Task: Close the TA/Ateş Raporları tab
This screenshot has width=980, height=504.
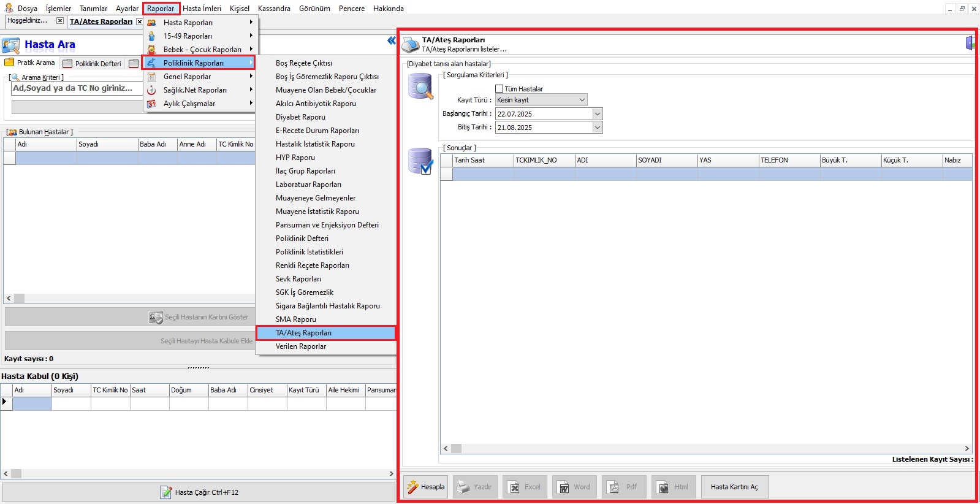Action: [x=139, y=21]
